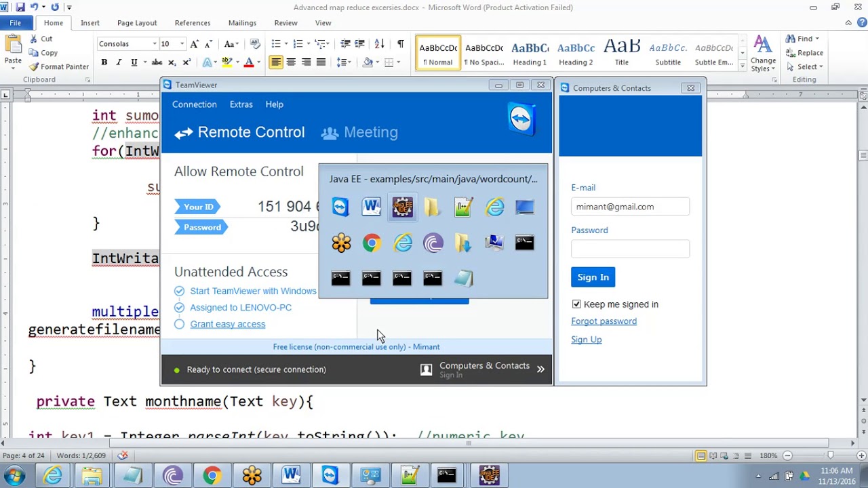Select downloads folder icon in task switcher
Screen dimensions: 868x488
(x=464, y=243)
